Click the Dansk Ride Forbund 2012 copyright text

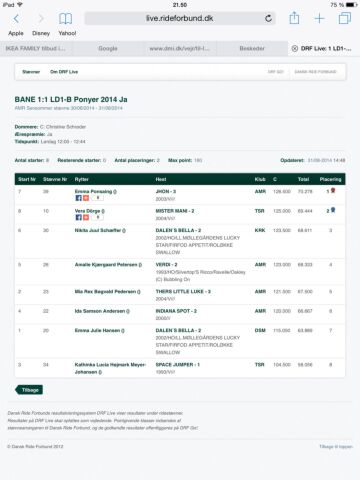[35, 447]
